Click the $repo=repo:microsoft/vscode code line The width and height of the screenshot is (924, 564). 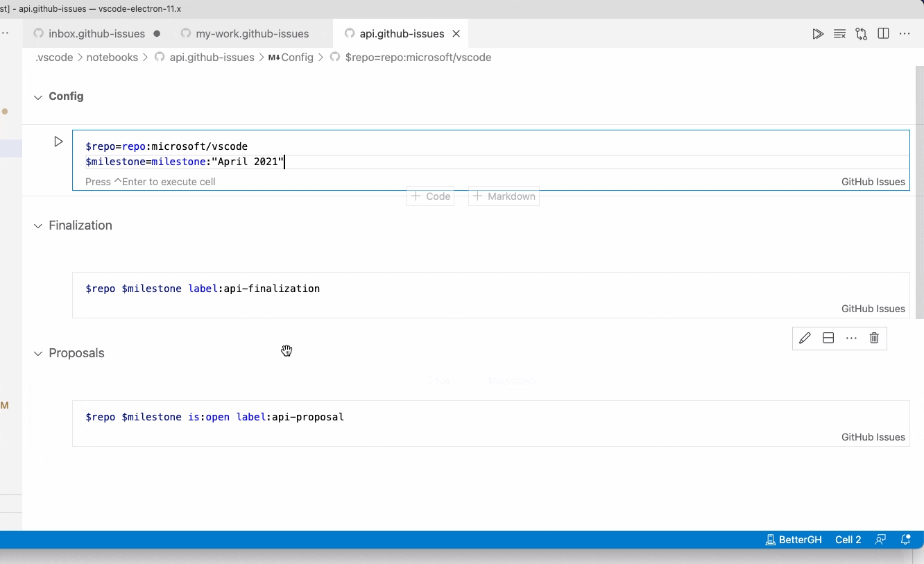(166, 146)
